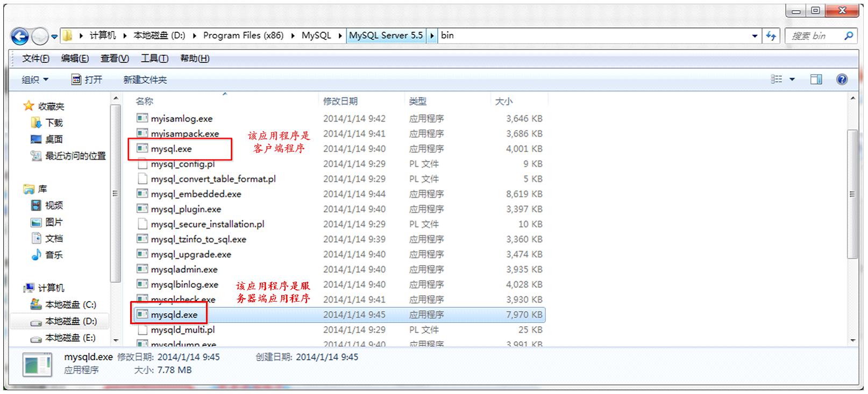The width and height of the screenshot is (868, 394).
Task: Click the mysql_convert_table_format.pl file icon
Action: point(142,178)
